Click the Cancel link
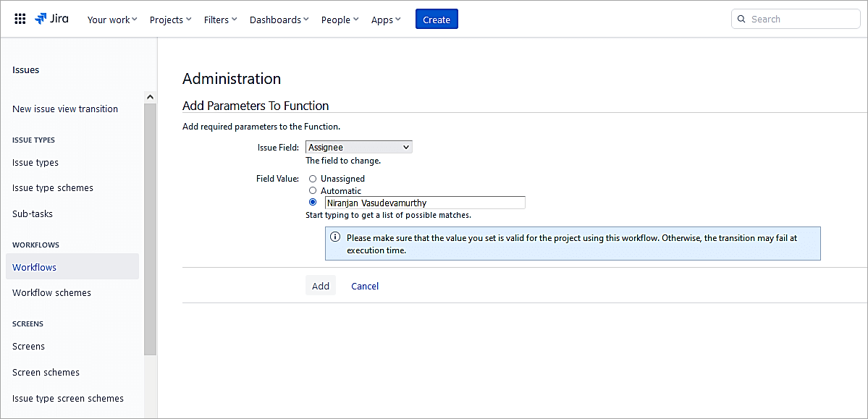Screen dimensions: 868x419 364,286
